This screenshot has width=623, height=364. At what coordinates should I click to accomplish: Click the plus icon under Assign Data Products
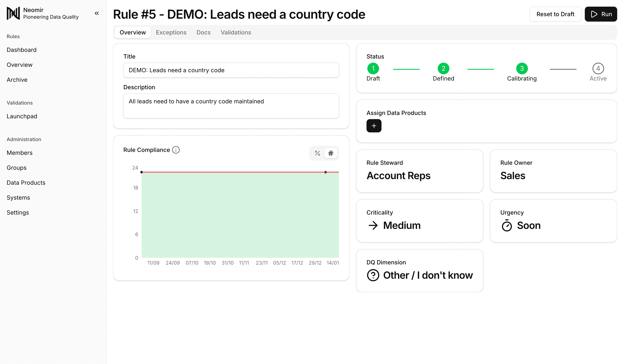(374, 126)
